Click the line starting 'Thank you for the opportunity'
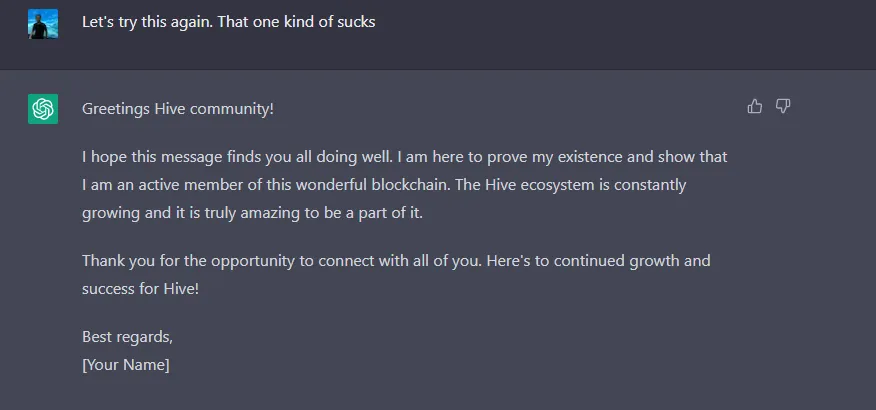 [396, 261]
